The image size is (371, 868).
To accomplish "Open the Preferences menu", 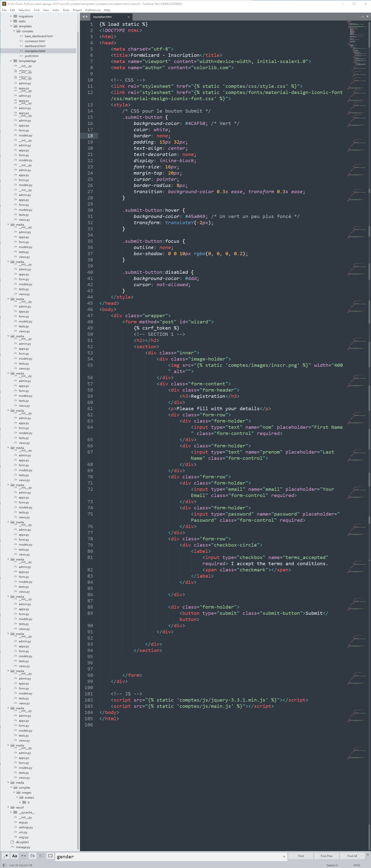I will pyautogui.click(x=93, y=10).
